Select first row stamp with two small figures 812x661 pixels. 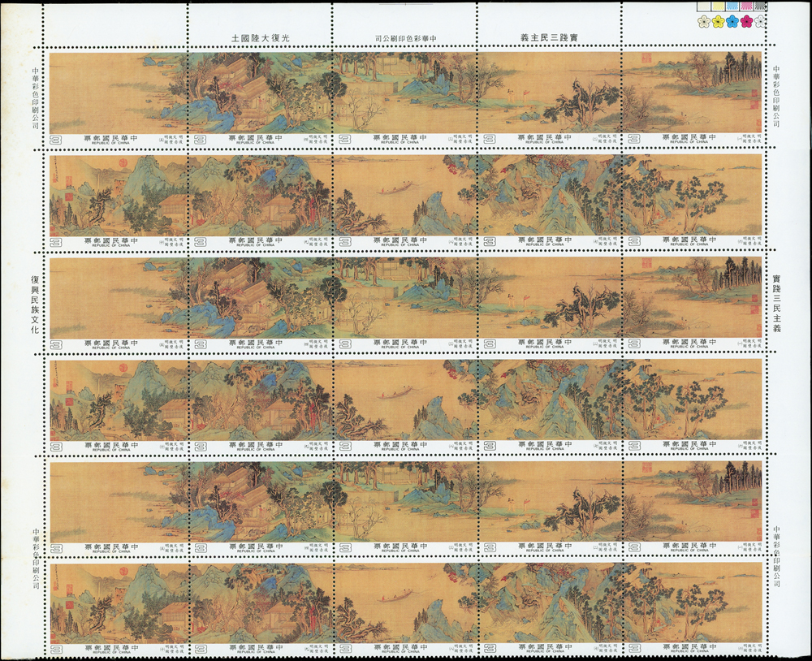pyautogui.click(x=549, y=97)
